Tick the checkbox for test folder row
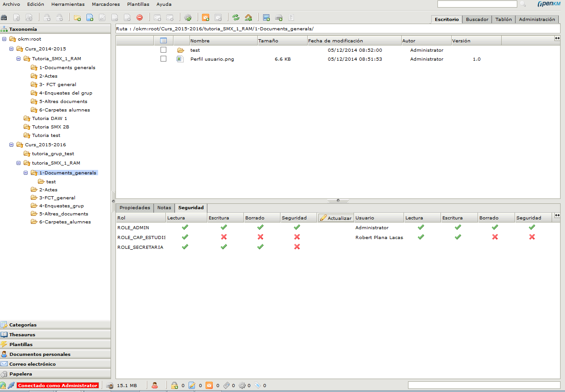Image resolution: width=565 pixels, height=392 pixels. coord(163,50)
